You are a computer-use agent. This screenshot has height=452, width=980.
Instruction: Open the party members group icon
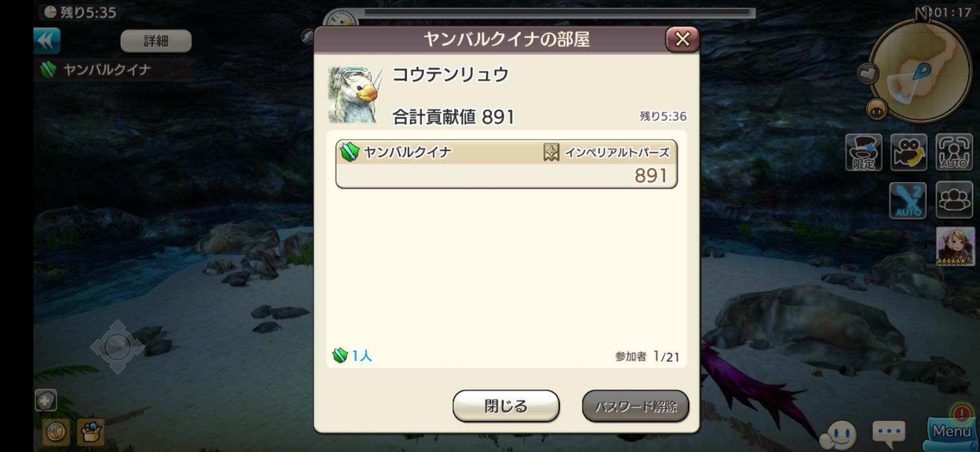pos(954,201)
